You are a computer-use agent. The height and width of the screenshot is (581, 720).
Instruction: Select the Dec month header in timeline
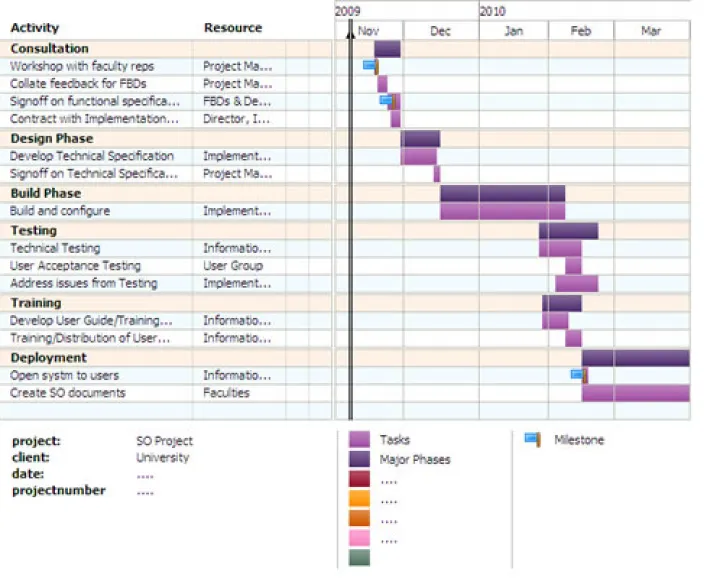coord(440,31)
